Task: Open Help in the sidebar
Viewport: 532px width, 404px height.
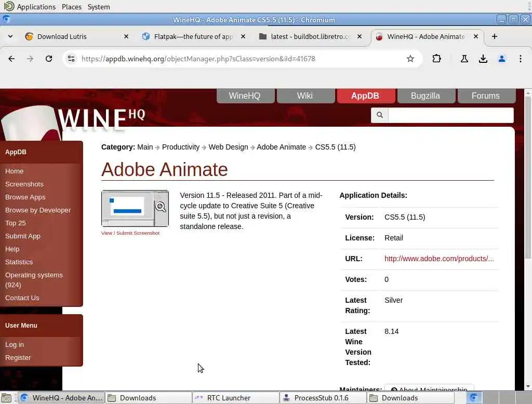Action: (12, 249)
